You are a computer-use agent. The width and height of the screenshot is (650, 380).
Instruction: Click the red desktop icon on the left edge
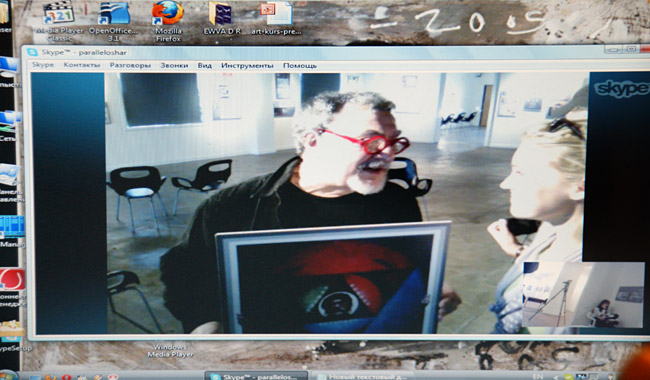click(x=12, y=279)
